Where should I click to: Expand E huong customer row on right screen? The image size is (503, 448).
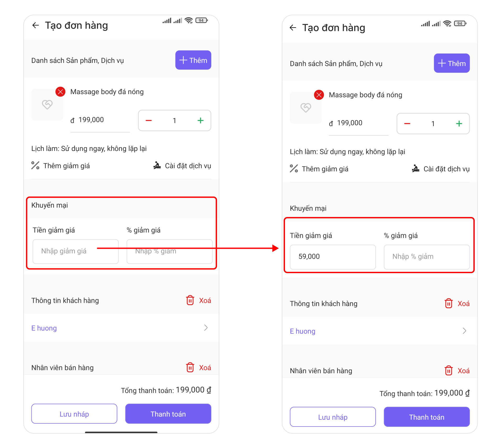(x=380, y=331)
